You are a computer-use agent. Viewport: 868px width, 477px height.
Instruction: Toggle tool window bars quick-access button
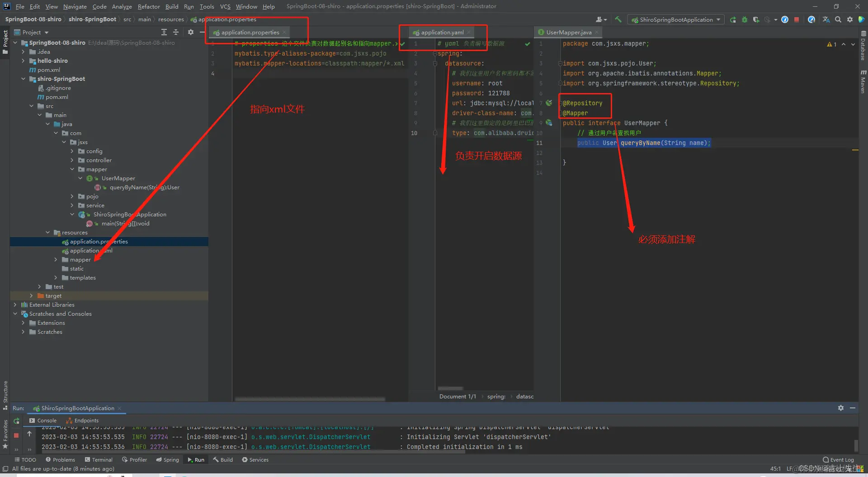[x=5, y=469]
